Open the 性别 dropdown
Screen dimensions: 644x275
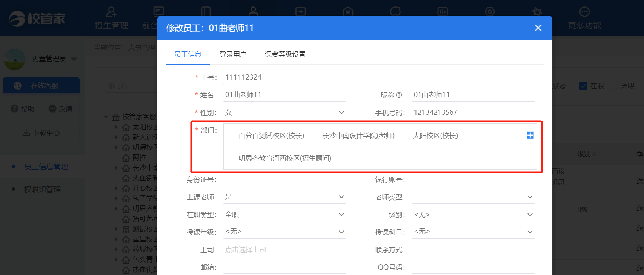pos(285,113)
